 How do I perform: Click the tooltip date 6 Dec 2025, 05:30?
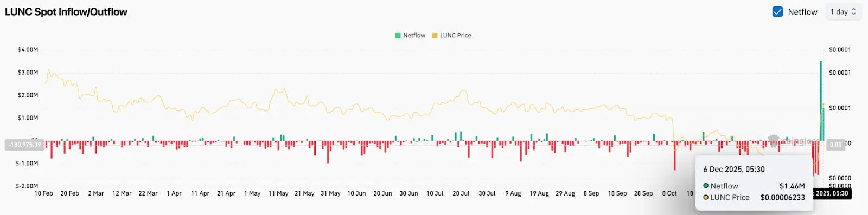(x=734, y=170)
